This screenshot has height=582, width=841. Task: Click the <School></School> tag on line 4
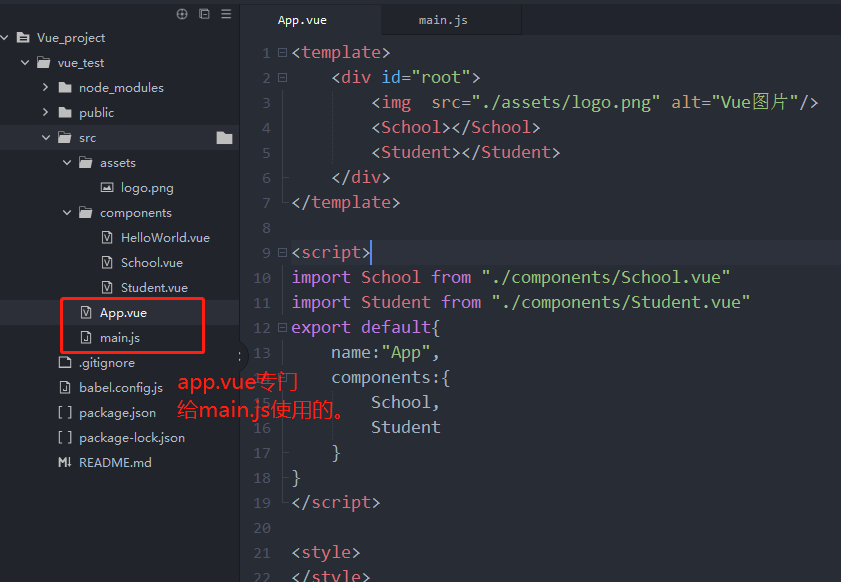456,127
